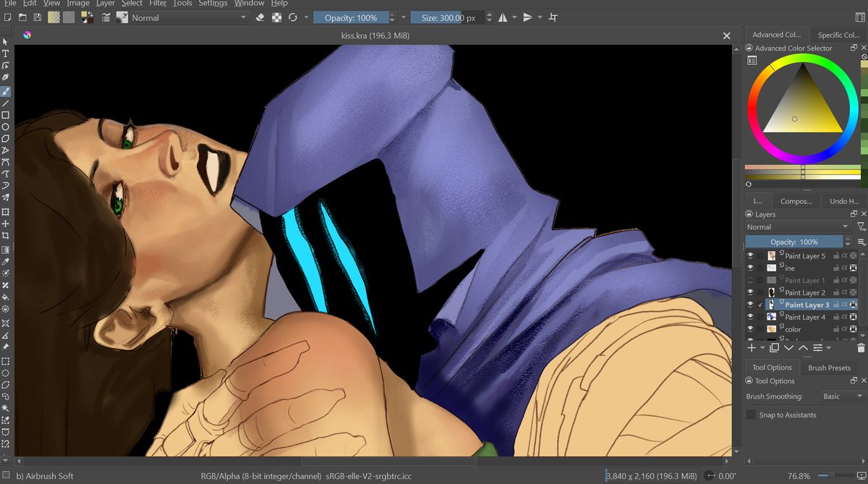Toggle alpha lock on Paint Layer 3
The image size is (868, 484).
tap(845, 305)
